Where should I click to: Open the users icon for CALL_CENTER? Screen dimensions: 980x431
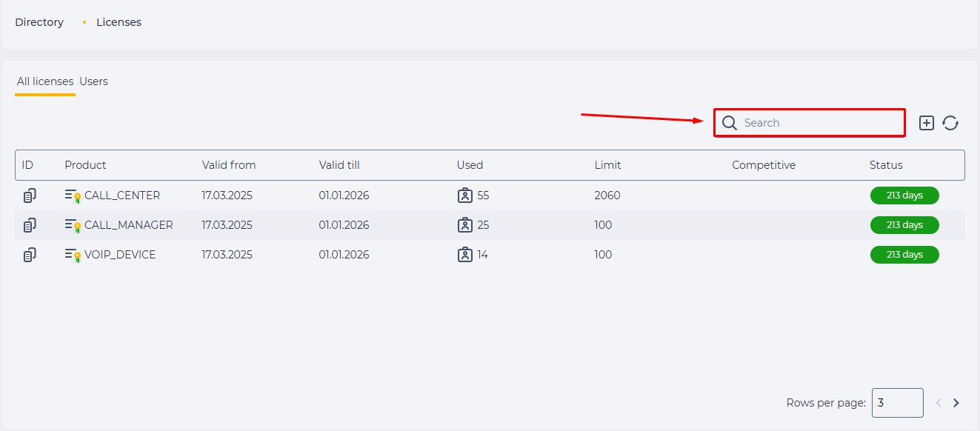pos(464,196)
